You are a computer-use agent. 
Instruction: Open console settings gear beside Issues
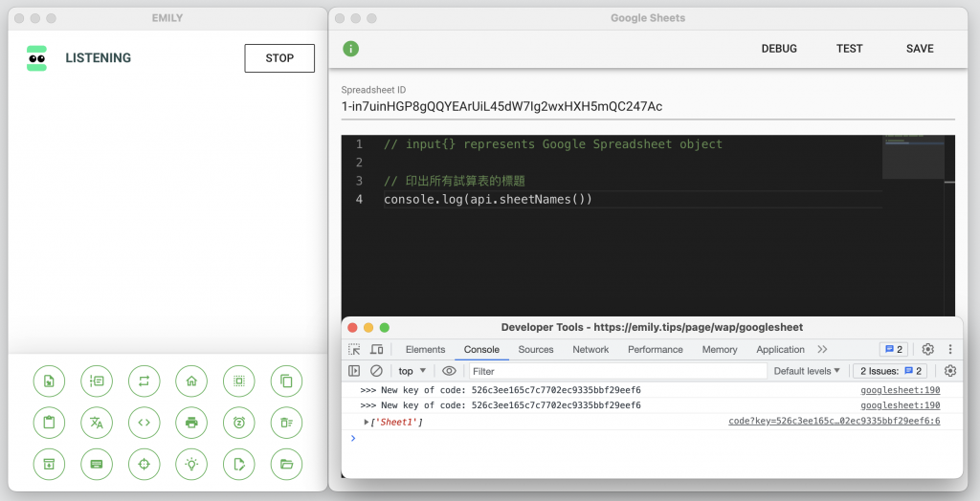(950, 370)
